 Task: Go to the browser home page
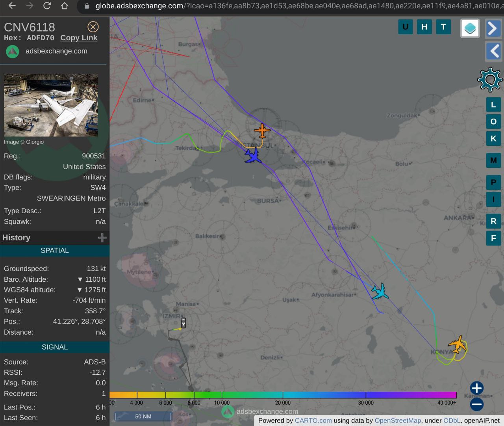[x=65, y=6]
